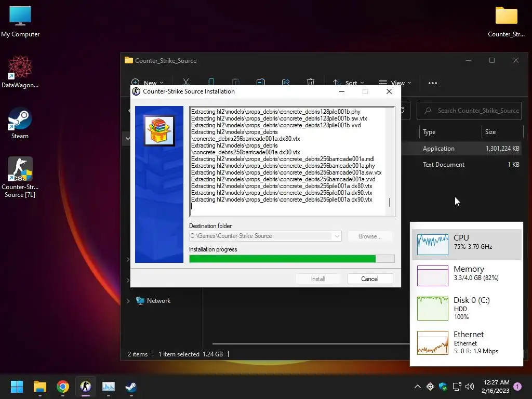Screen dimensions: 532x399
Task: Open Google Chrome from the taskbar
Action: (x=63, y=387)
